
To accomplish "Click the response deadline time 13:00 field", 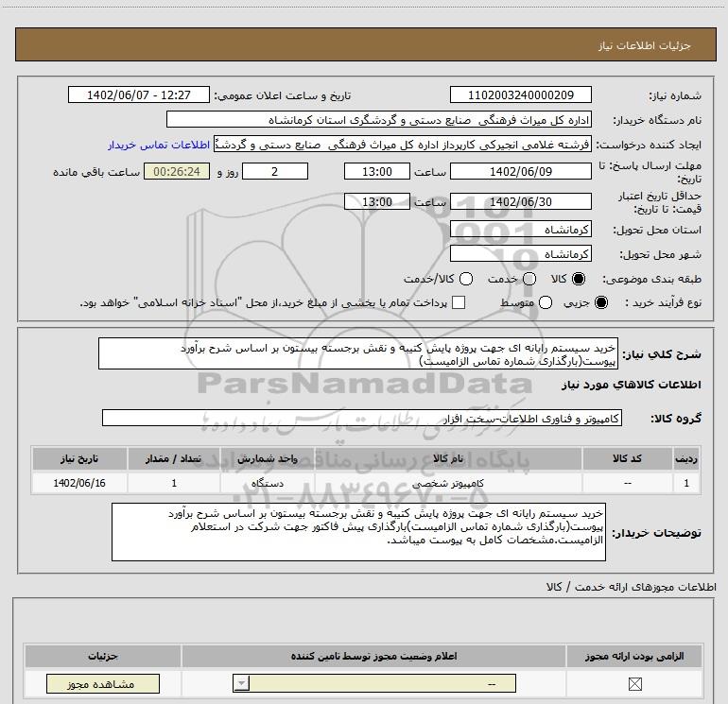I will click(x=377, y=171).
